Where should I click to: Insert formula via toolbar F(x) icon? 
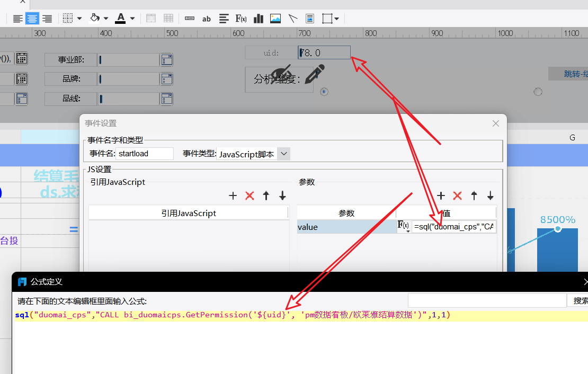pos(240,19)
